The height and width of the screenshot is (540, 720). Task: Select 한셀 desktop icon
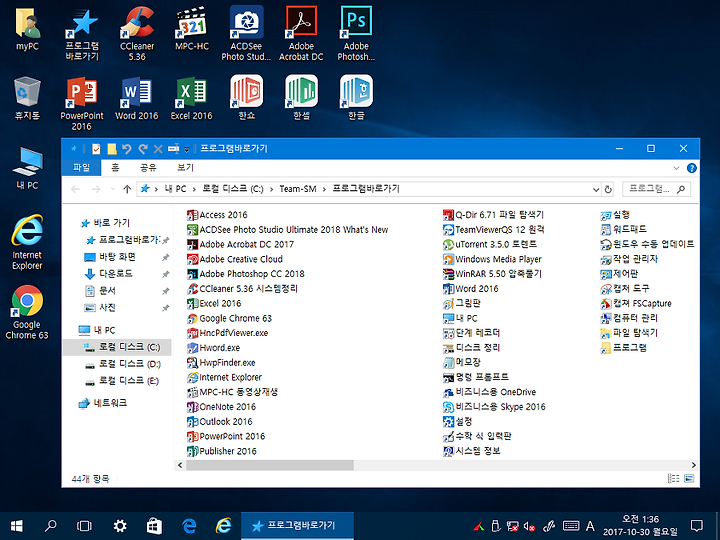[301, 97]
